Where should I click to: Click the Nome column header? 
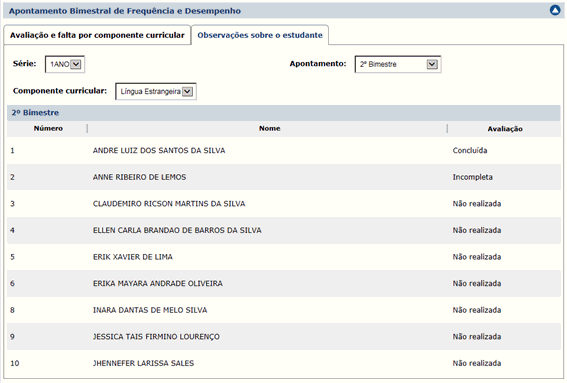click(269, 128)
